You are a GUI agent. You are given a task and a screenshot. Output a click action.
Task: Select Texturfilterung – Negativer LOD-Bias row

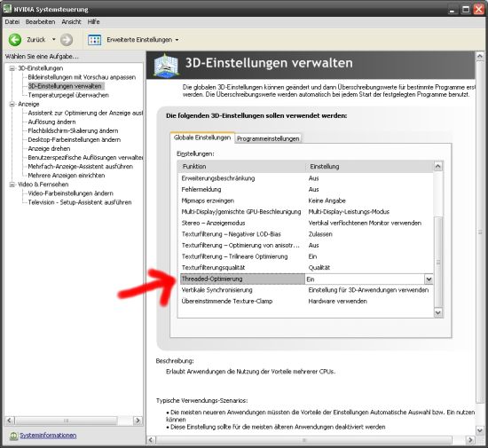(306, 234)
